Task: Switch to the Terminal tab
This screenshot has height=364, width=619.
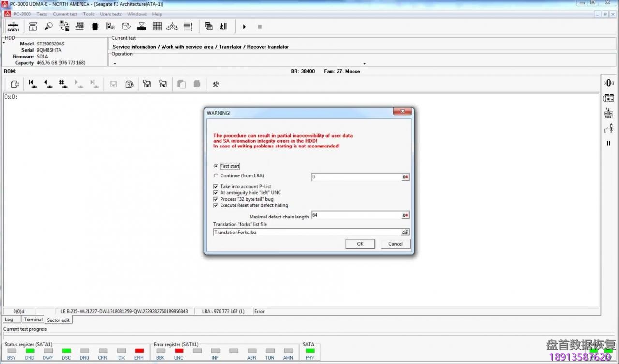Action: click(x=33, y=320)
